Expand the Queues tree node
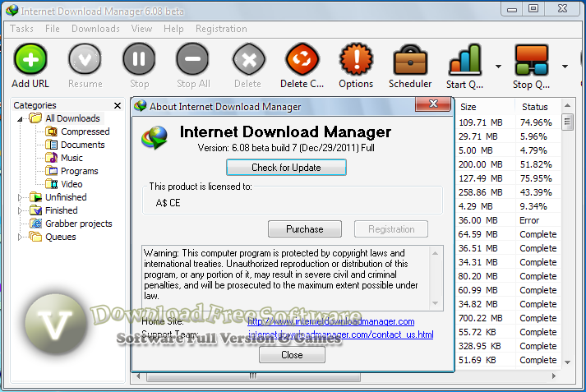 20,237
